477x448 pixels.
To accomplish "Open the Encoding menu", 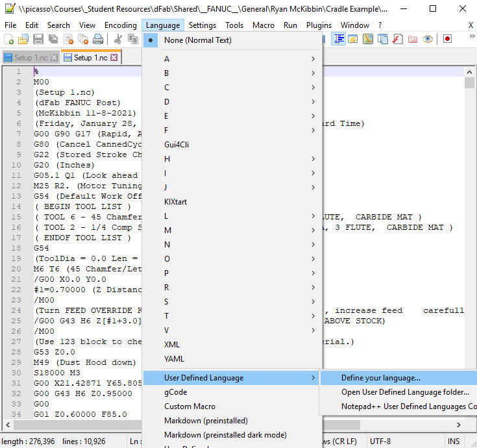I will [x=121, y=25].
